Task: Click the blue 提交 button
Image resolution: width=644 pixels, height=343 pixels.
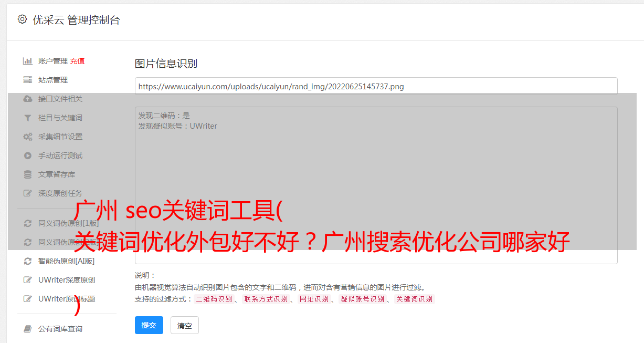Action: 149,325
